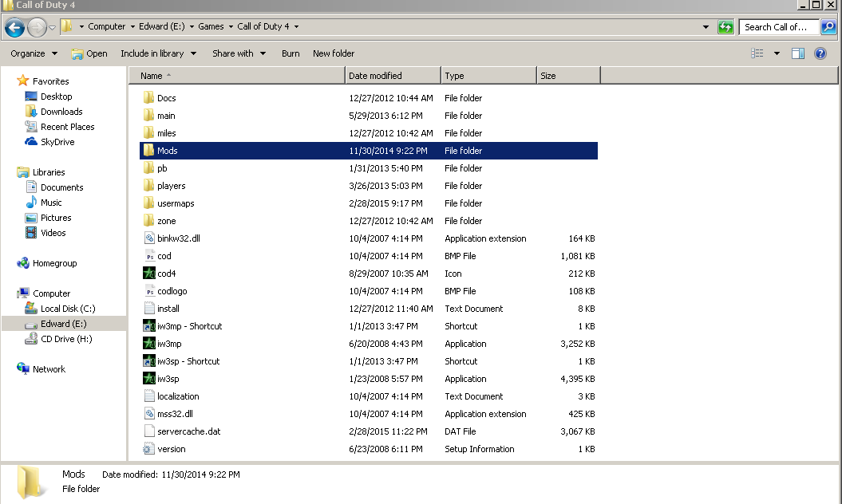Click the Back navigation arrow button
This screenshot has height=504, width=842.
pyautogui.click(x=14, y=28)
